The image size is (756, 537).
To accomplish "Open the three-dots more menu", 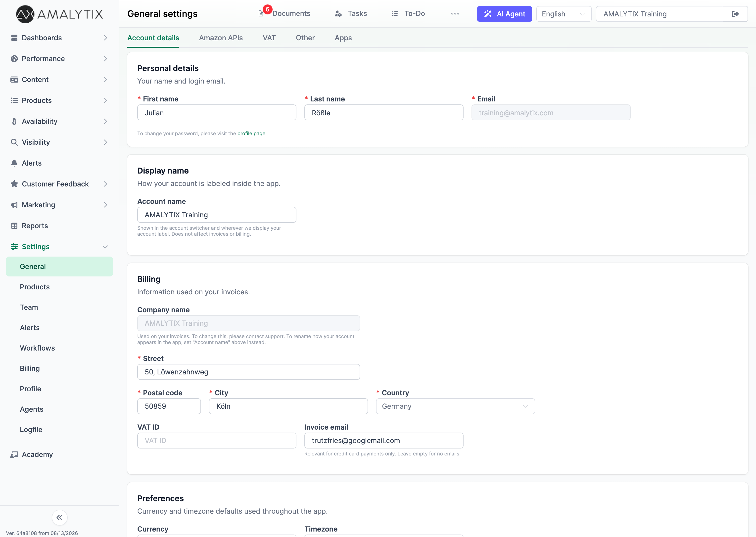I will pyautogui.click(x=455, y=14).
